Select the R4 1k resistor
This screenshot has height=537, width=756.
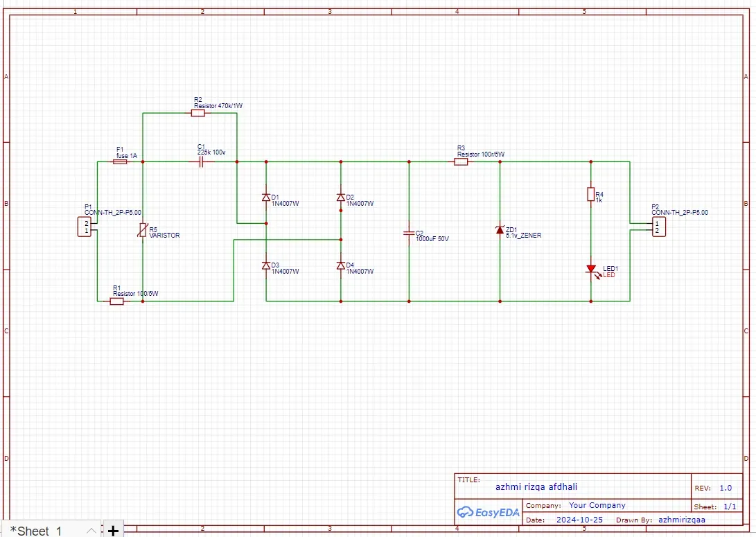tap(590, 194)
